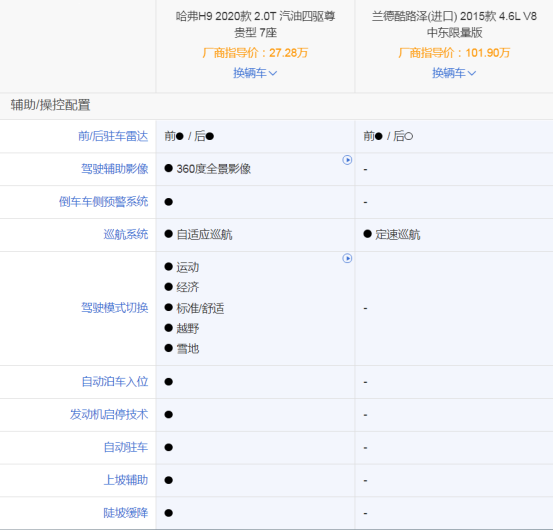Viewport: 556px width, 531px height.
Task: Select the 兰德酷路泽 2015款 model title
Action: pos(454,24)
